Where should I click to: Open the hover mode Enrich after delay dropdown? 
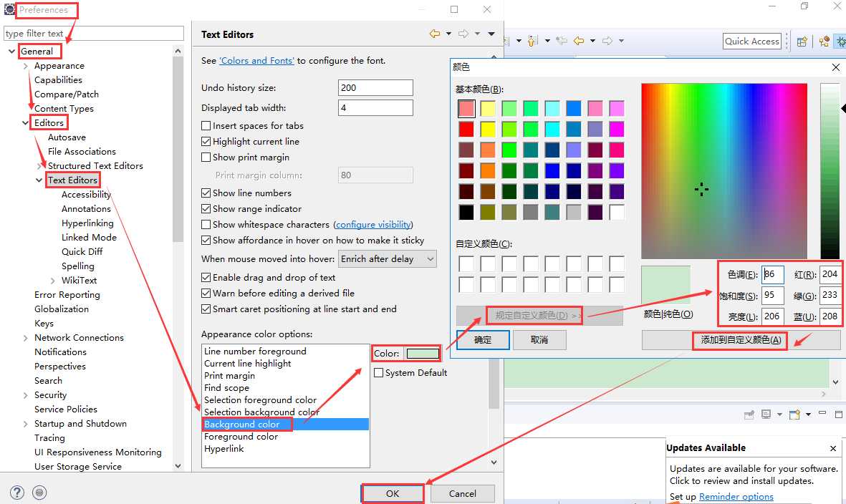pyautogui.click(x=388, y=258)
